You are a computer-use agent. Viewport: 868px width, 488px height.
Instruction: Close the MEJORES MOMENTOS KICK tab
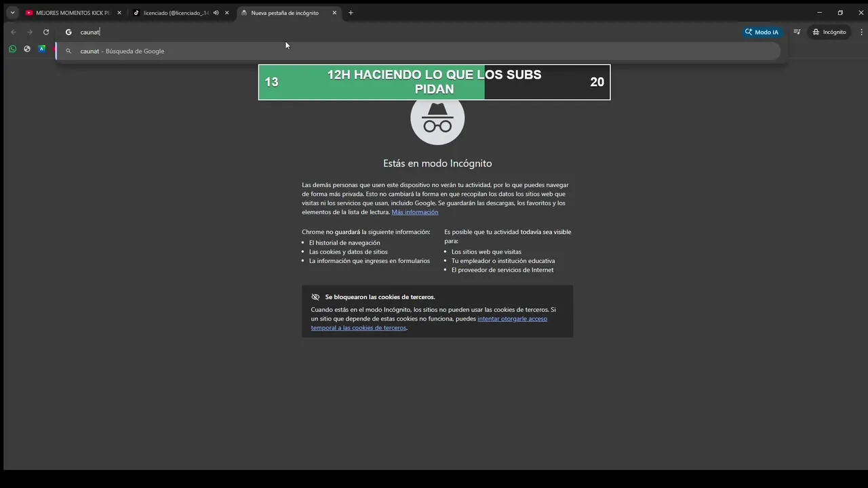[119, 13]
